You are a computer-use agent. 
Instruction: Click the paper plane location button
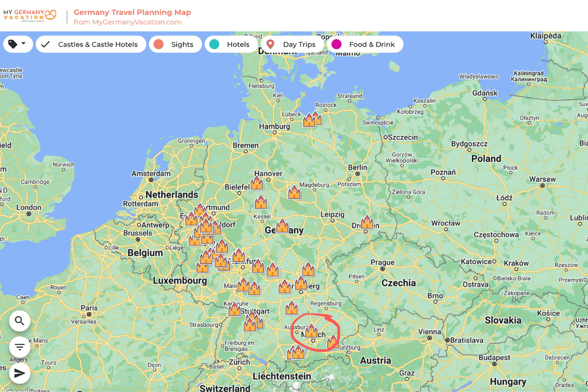click(x=20, y=373)
